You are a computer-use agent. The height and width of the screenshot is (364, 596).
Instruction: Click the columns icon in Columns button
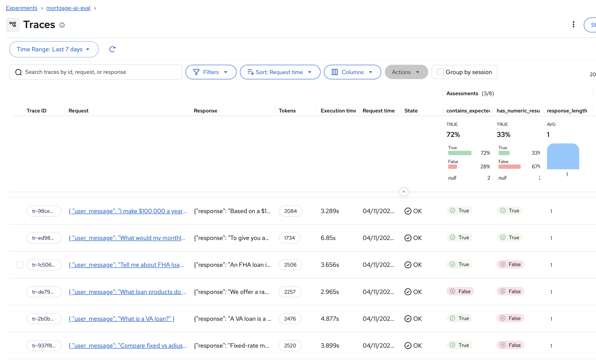(334, 72)
